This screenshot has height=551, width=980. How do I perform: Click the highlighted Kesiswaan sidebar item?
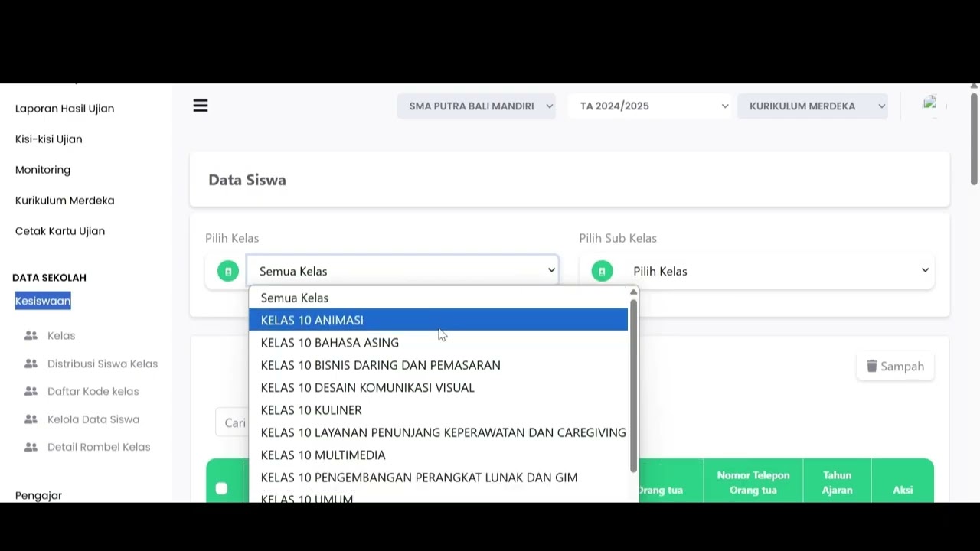click(43, 301)
